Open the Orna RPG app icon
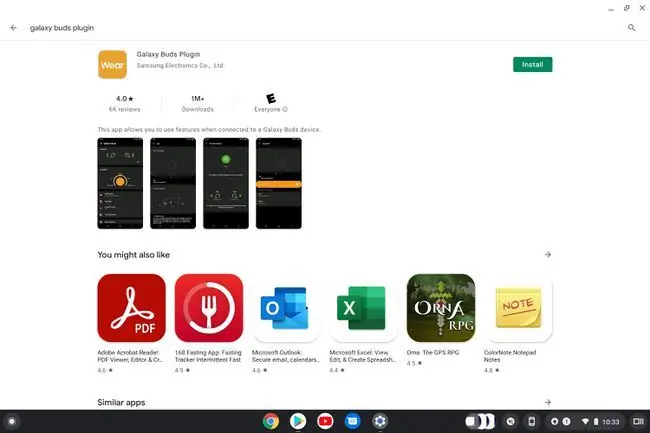Image resolution: width=650 pixels, height=433 pixels. (x=441, y=308)
